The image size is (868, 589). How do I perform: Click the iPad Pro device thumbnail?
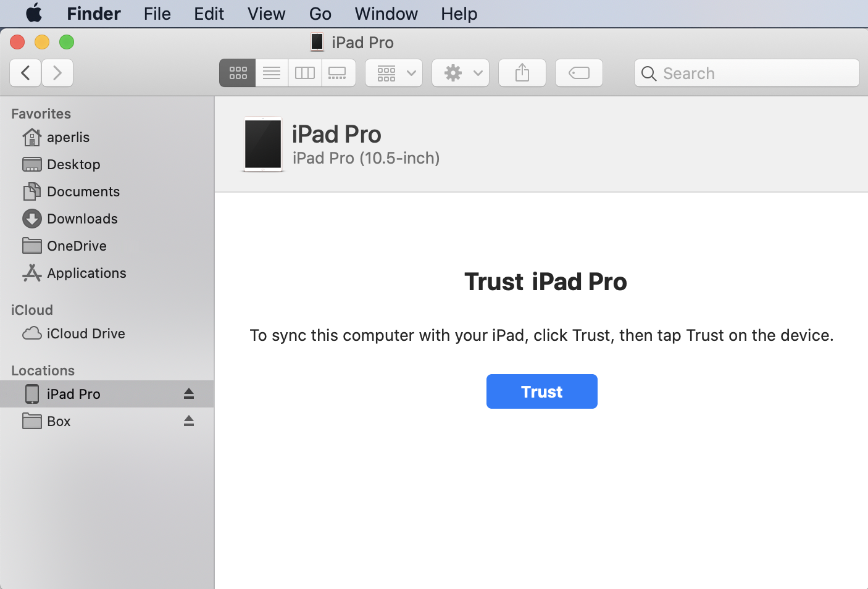263,144
